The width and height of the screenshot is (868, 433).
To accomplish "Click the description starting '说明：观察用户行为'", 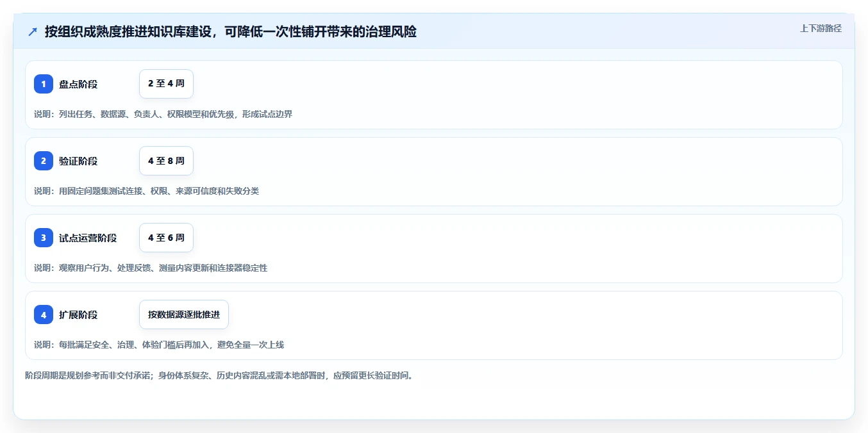I will [x=151, y=268].
